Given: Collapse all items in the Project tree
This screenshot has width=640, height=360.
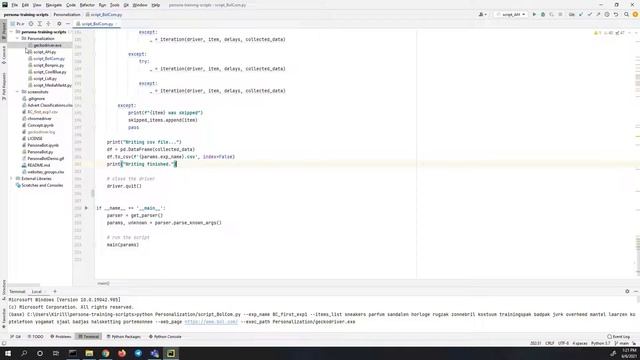Looking at the screenshot, I should pos(48,24).
